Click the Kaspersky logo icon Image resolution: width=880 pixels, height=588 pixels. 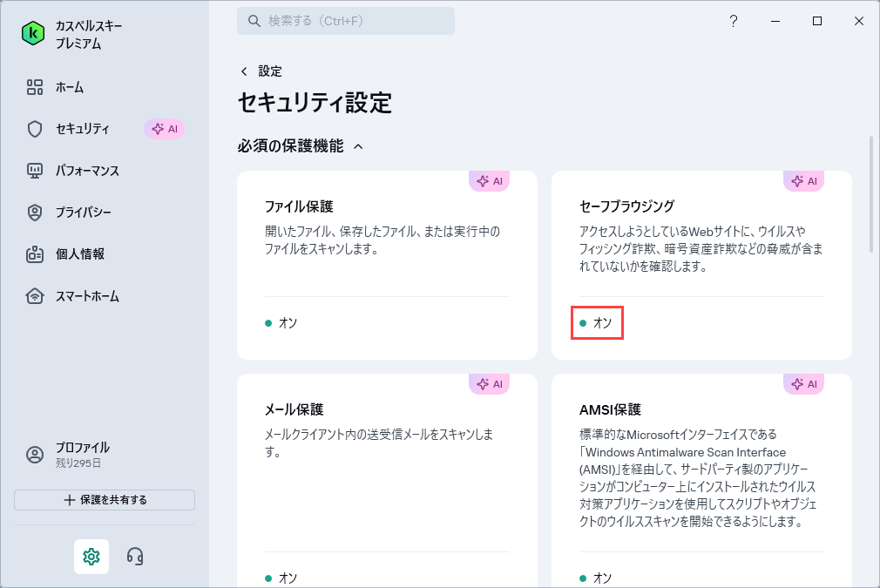33,34
